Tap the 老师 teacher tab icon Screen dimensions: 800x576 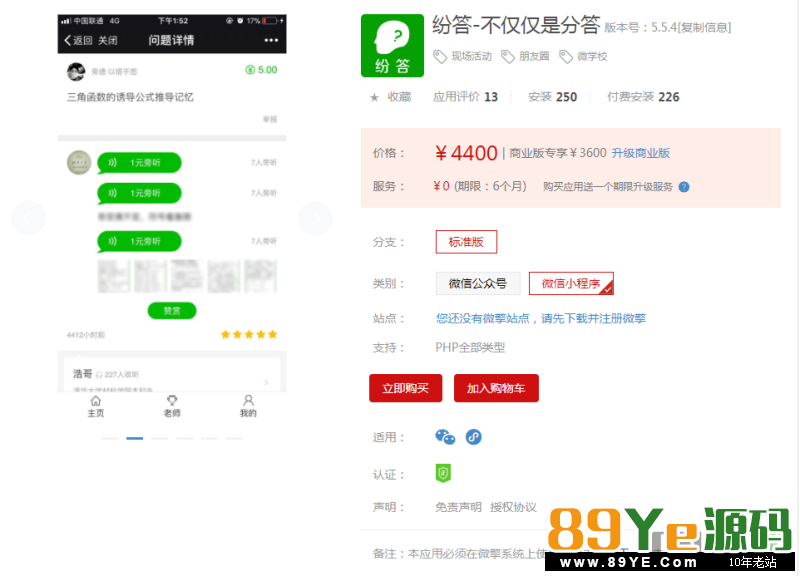172,406
